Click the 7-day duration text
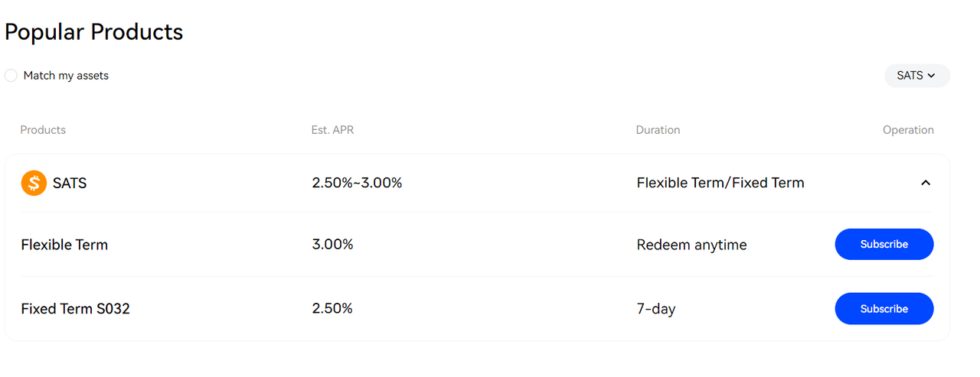 click(x=656, y=309)
